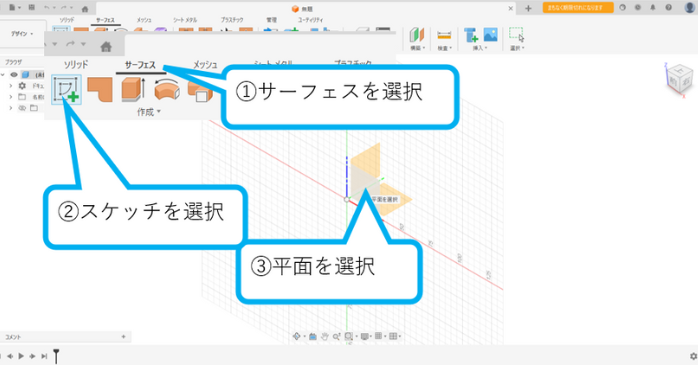Open the notifications bell icon
Viewport: 698px width, 365px height.
[653, 8]
